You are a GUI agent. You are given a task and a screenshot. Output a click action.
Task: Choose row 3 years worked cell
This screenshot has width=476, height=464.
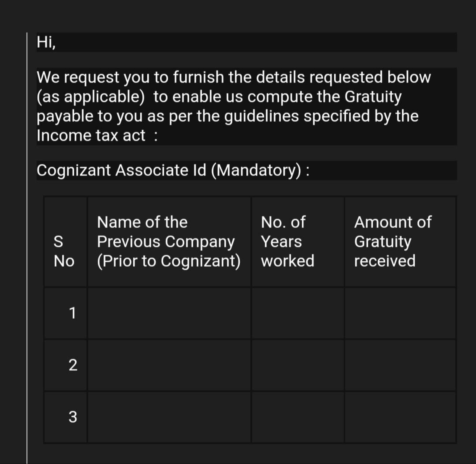pyautogui.click(x=298, y=417)
